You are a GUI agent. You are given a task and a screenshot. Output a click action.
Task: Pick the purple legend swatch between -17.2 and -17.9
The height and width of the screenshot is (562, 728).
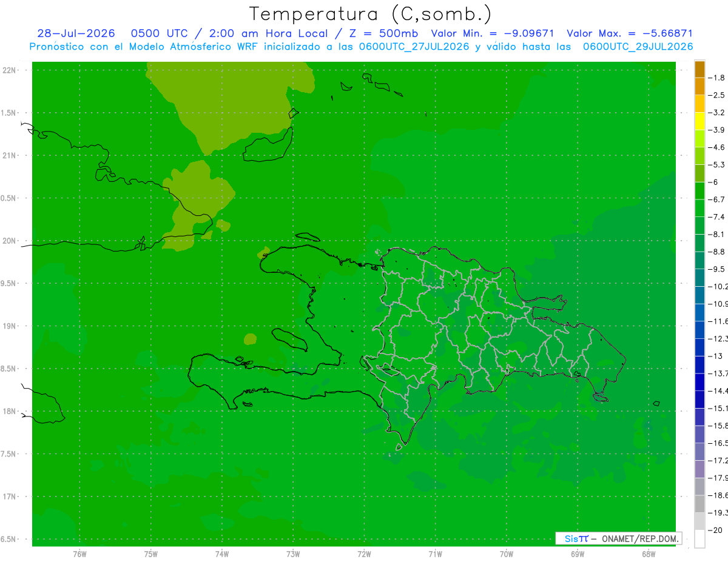[x=699, y=469]
